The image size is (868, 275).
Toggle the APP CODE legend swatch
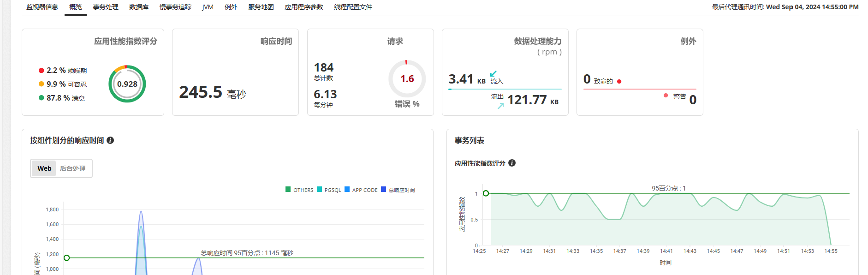point(347,189)
